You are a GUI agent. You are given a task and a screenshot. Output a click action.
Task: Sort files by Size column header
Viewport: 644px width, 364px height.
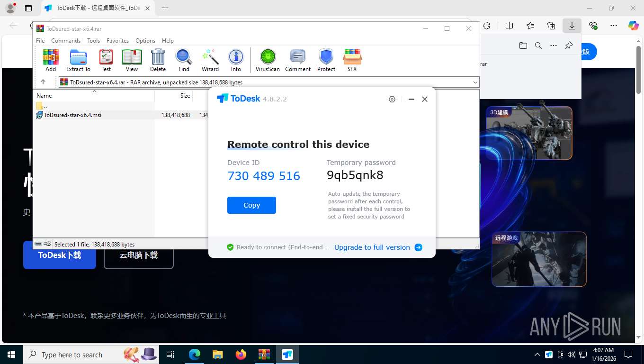click(x=174, y=96)
